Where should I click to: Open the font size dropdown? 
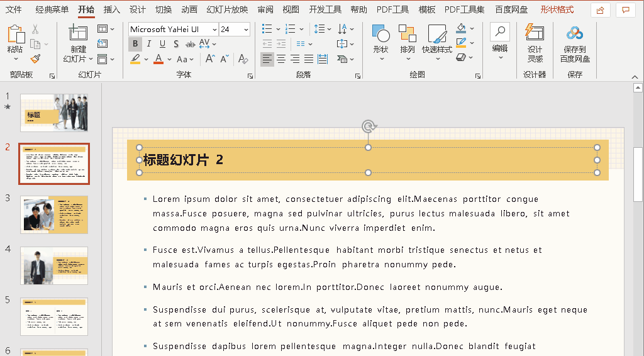pyautogui.click(x=246, y=30)
